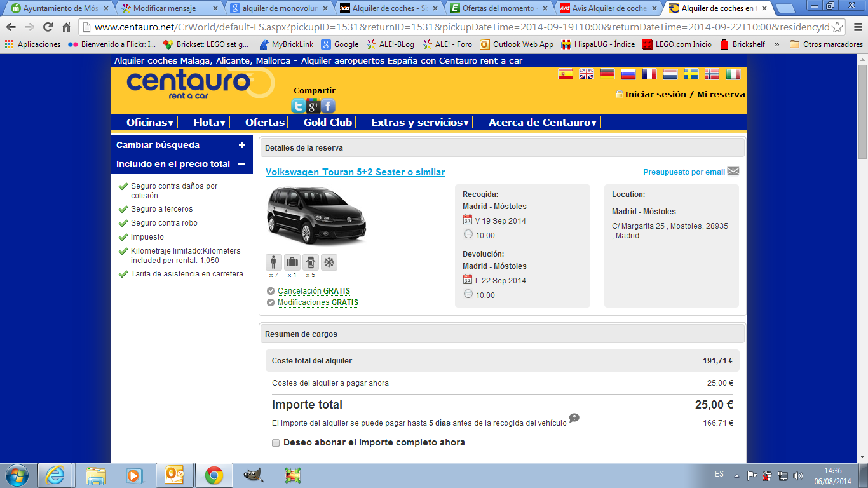Viewport: 868px width, 488px height.
Task: Click the 'Seguro contra robo' included item
Action: tap(164, 223)
